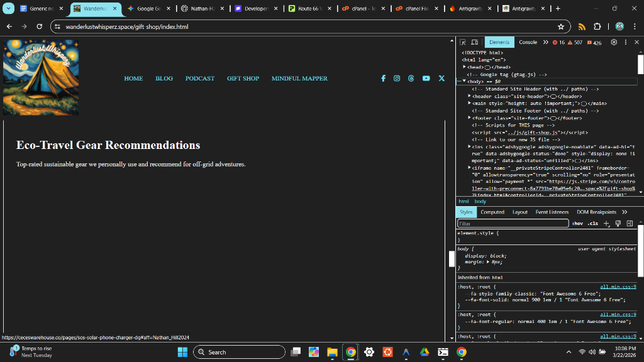Click the YouTube icon in site header
The image size is (644, 362).
coord(426,79)
